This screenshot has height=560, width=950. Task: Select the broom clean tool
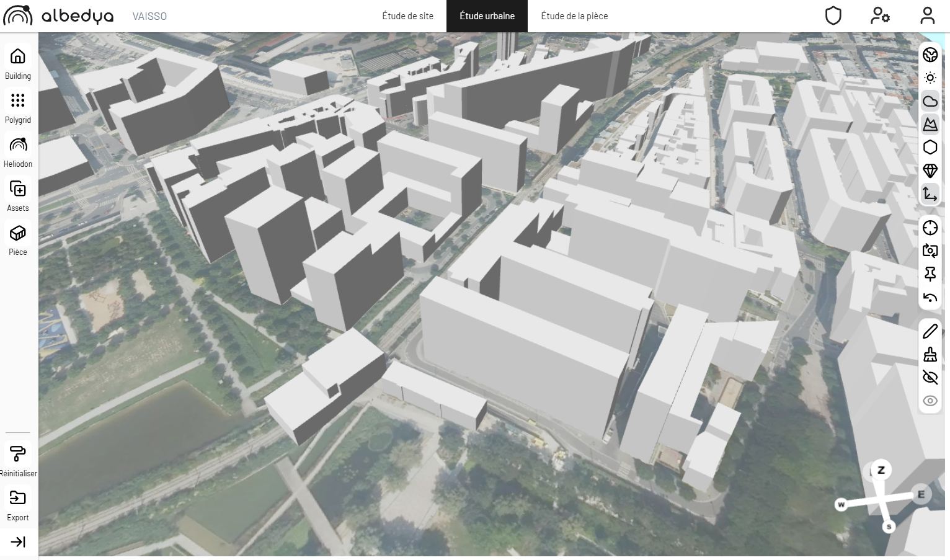tap(930, 354)
